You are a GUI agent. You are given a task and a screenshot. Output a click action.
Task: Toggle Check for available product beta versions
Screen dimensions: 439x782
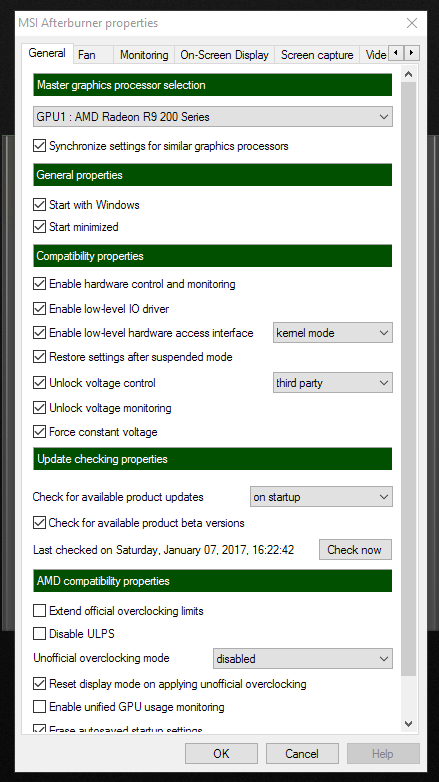39,523
